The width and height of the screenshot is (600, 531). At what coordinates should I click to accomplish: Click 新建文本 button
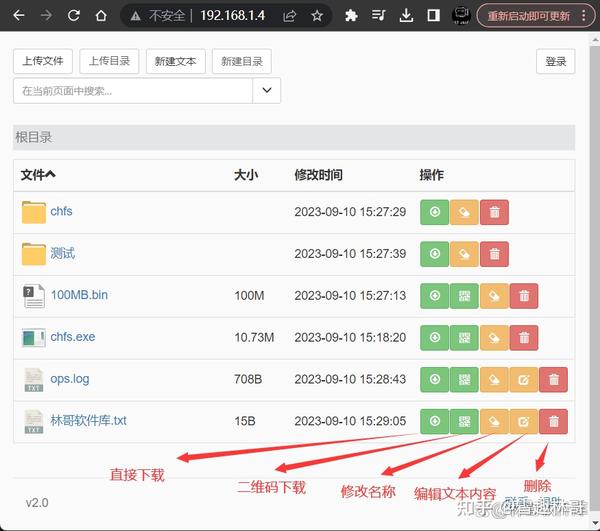pyautogui.click(x=176, y=61)
